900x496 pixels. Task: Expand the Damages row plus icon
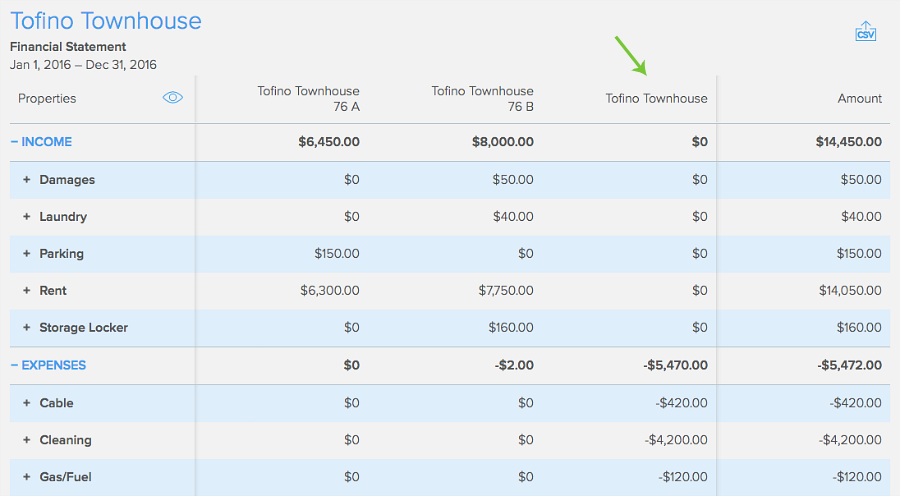pyautogui.click(x=26, y=180)
